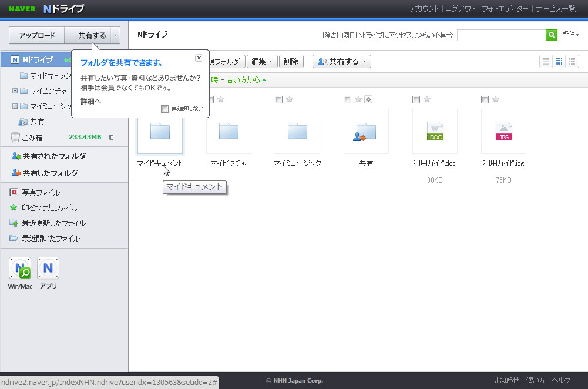Viewport: 588px width, 389px height.
Task: Click Nドライブ header logo
Action: tap(64, 9)
